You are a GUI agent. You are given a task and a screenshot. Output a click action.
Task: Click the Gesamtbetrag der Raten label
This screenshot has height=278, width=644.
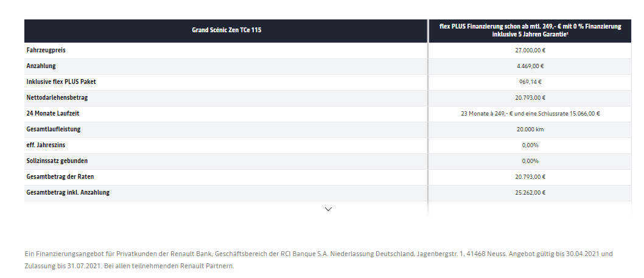point(61,176)
